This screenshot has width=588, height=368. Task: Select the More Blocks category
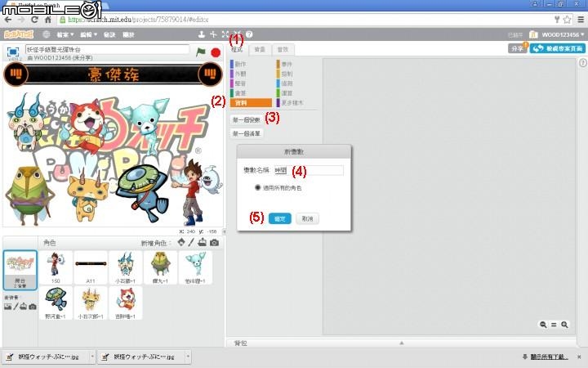296,102
